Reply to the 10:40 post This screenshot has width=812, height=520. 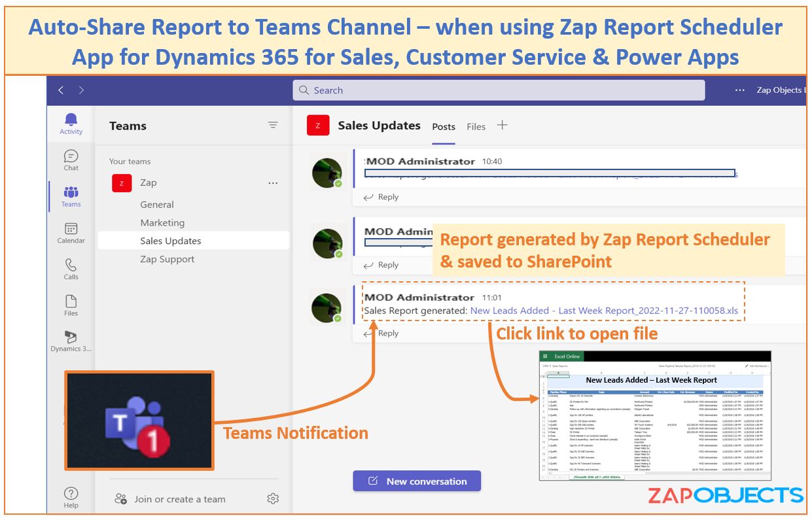381,197
